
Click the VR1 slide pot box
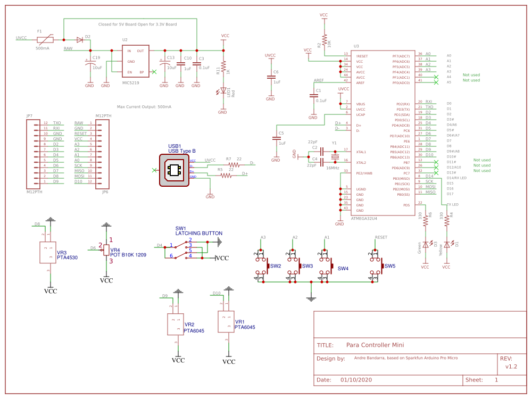[x=226, y=321]
